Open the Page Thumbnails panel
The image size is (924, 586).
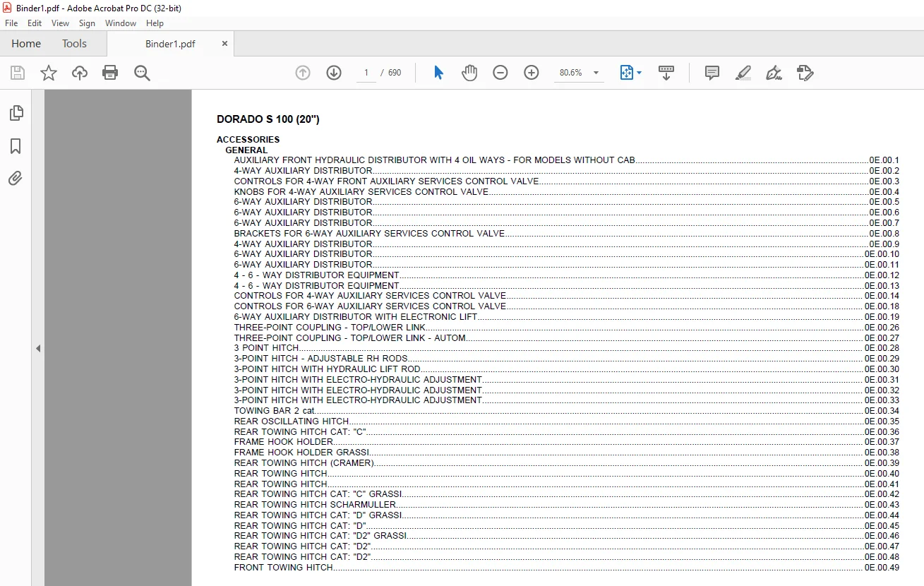click(16, 113)
